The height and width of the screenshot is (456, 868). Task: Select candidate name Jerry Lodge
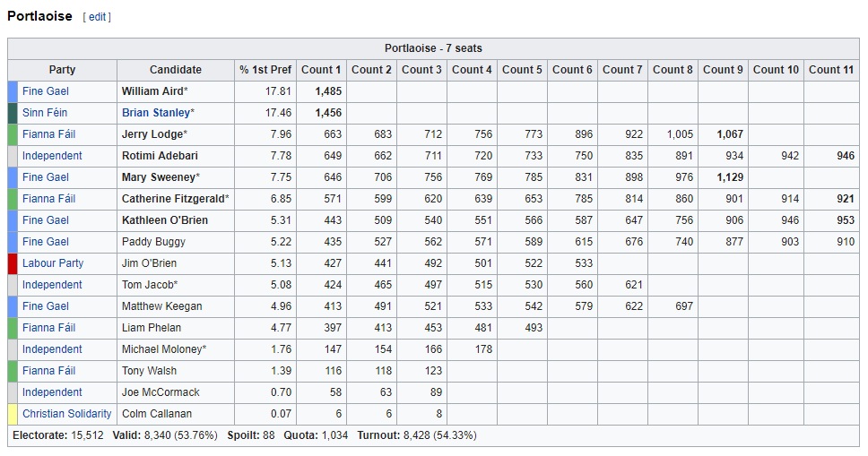(x=152, y=134)
